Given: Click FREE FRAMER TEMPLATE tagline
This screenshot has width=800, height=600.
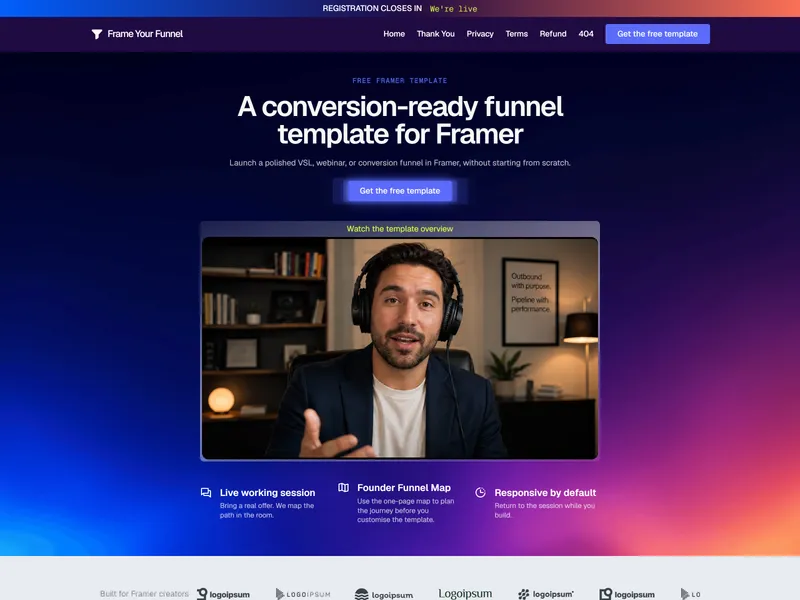Looking at the screenshot, I should 399,81.
